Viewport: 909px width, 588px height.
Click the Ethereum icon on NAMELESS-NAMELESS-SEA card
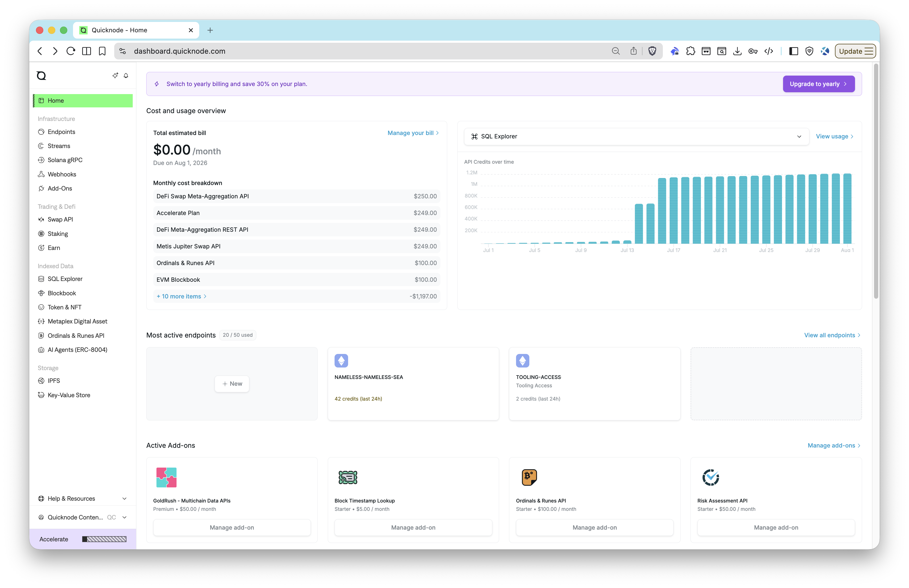click(x=341, y=360)
